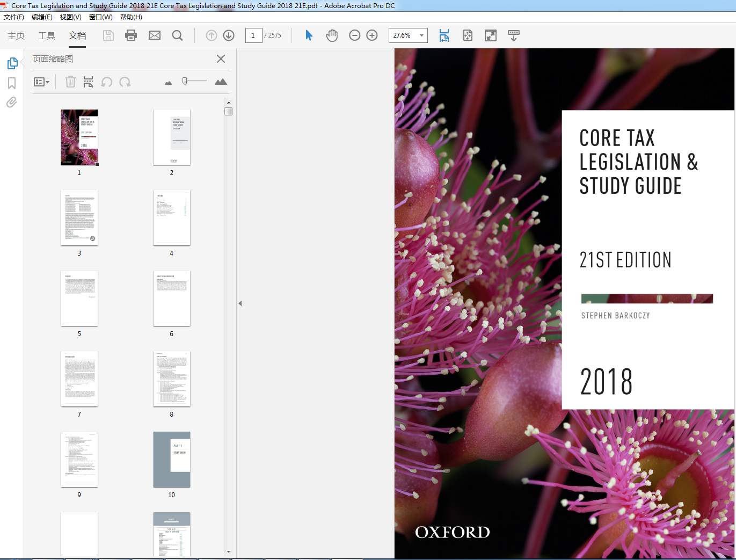Activate the selection arrow tool
This screenshot has width=736, height=560.
(x=309, y=35)
